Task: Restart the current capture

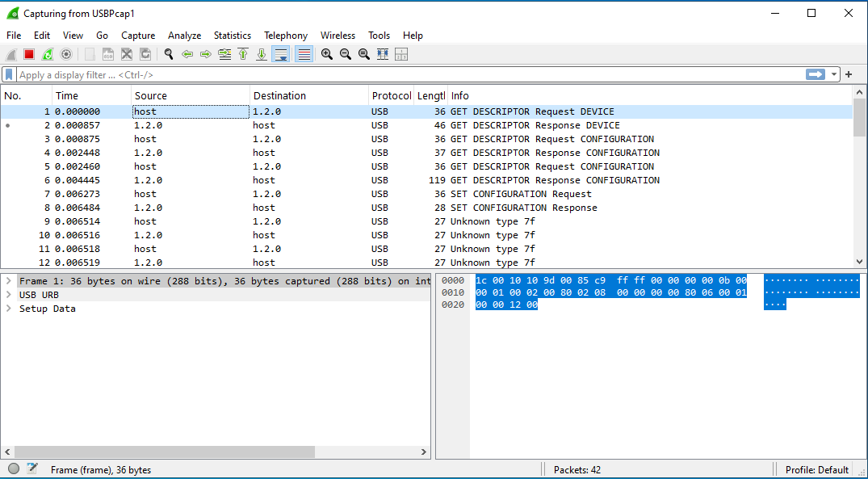Action: (48, 54)
